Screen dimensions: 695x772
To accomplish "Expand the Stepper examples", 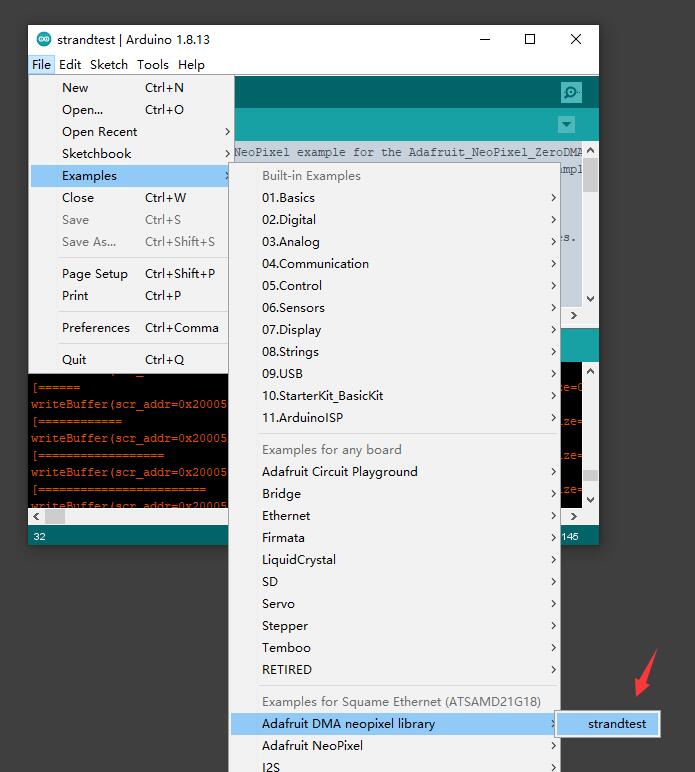I will point(395,626).
